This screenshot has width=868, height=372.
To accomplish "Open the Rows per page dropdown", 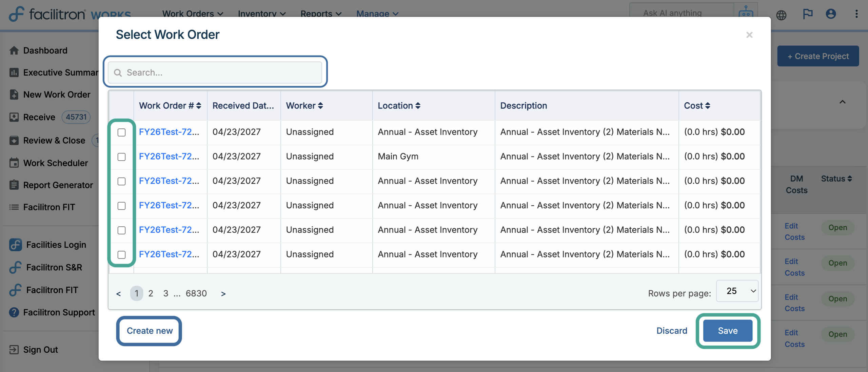I will (737, 291).
